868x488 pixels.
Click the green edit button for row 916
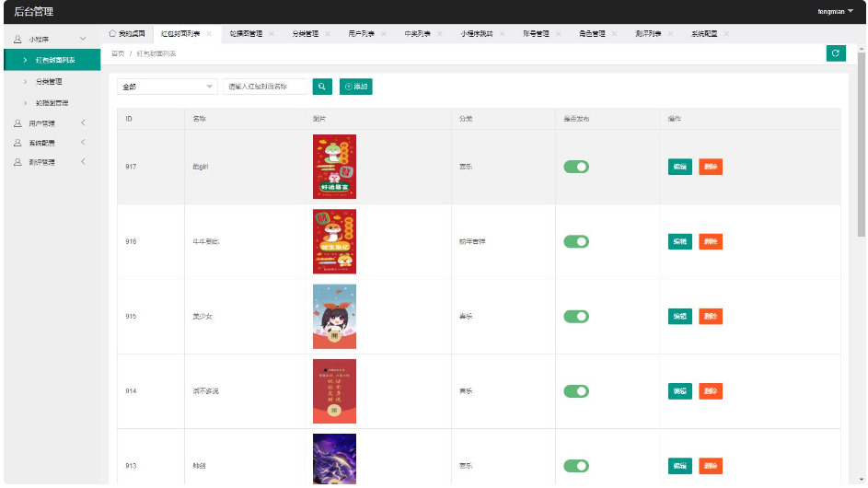[x=680, y=241]
